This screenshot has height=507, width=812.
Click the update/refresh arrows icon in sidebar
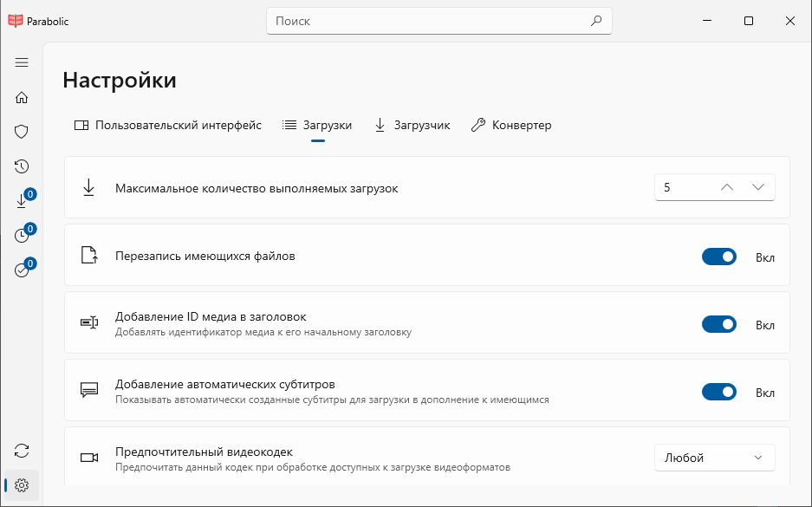[22, 451]
